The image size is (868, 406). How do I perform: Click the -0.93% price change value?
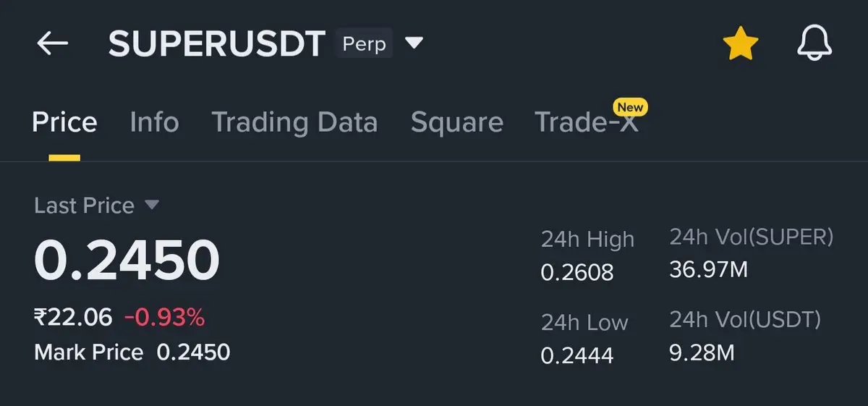tap(164, 317)
